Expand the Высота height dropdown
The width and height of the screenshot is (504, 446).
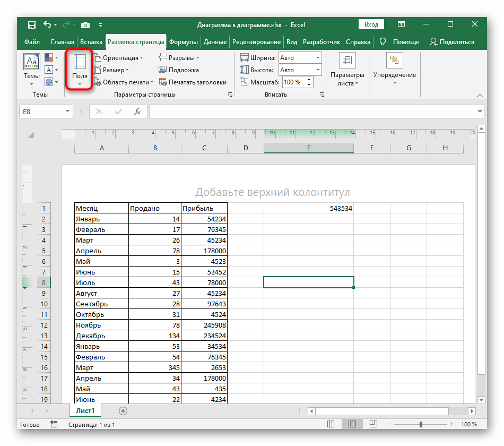(x=318, y=70)
